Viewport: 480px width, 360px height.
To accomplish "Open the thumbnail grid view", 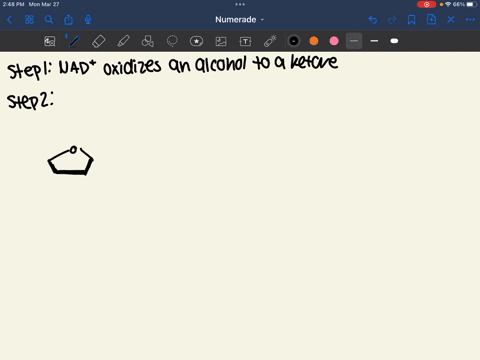I will (x=29, y=20).
